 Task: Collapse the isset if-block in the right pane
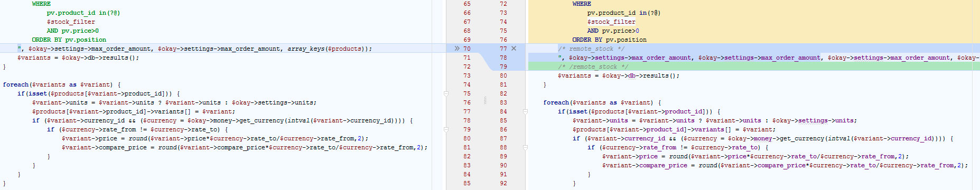(525, 111)
